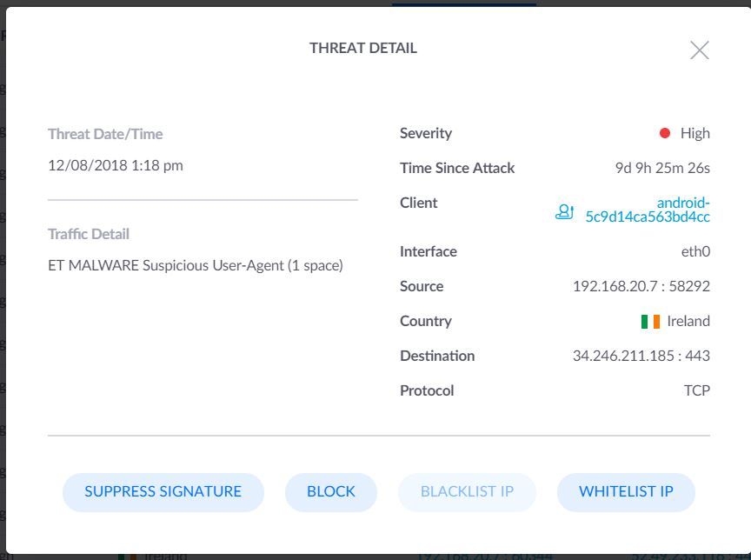This screenshot has height=560, width=751.
Task: Click the client device icon
Action: tap(564, 211)
